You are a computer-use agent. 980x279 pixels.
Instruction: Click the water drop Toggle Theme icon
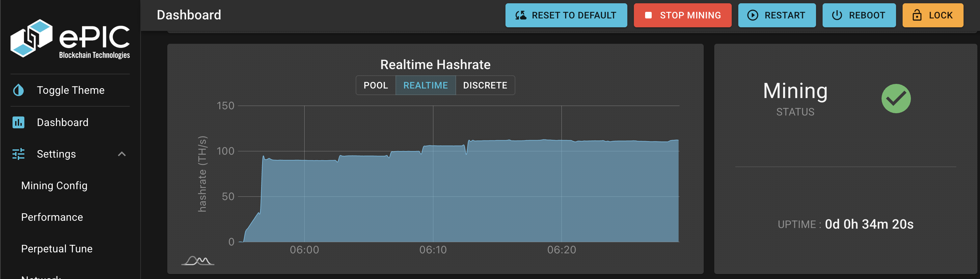pyautogui.click(x=18, y=90)
